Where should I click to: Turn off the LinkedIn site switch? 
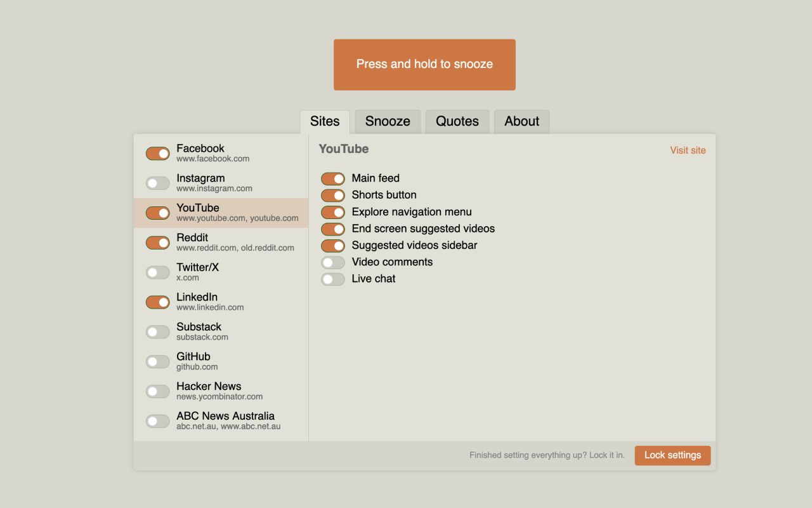tap(158, 302)
